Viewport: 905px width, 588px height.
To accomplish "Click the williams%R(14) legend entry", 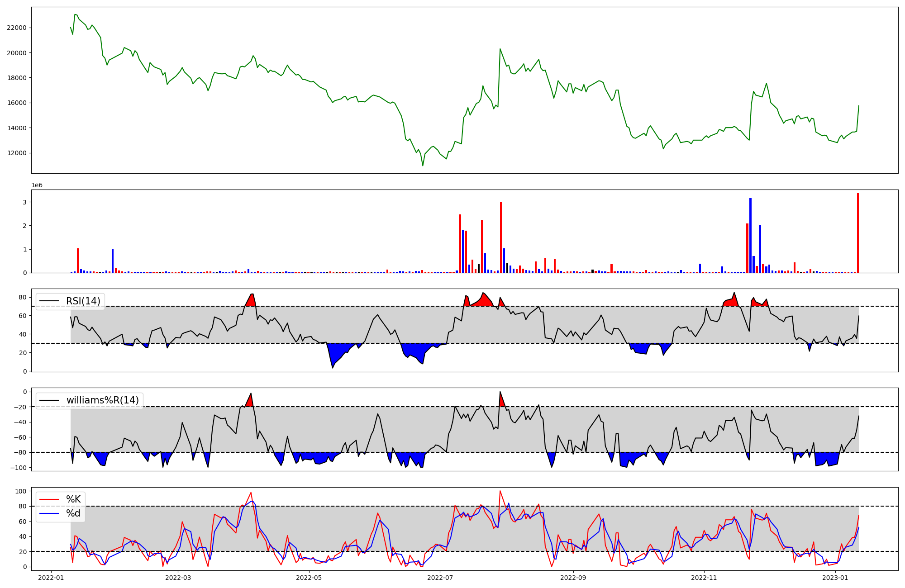I will [x=102, y=400].
